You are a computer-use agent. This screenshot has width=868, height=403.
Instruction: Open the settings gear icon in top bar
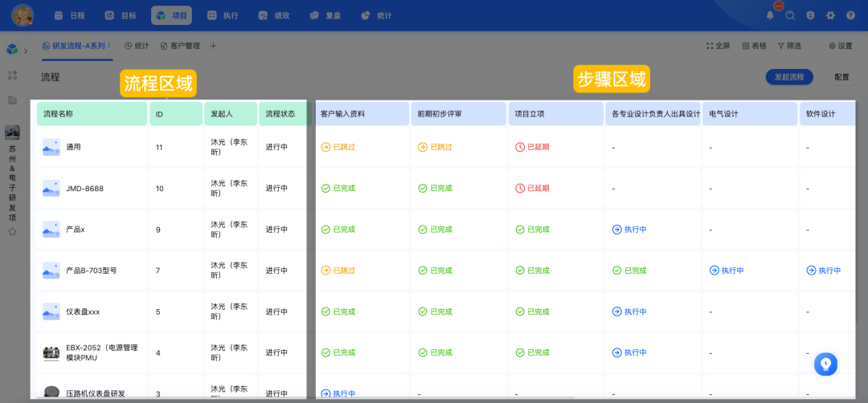click(x=830, y=15)
